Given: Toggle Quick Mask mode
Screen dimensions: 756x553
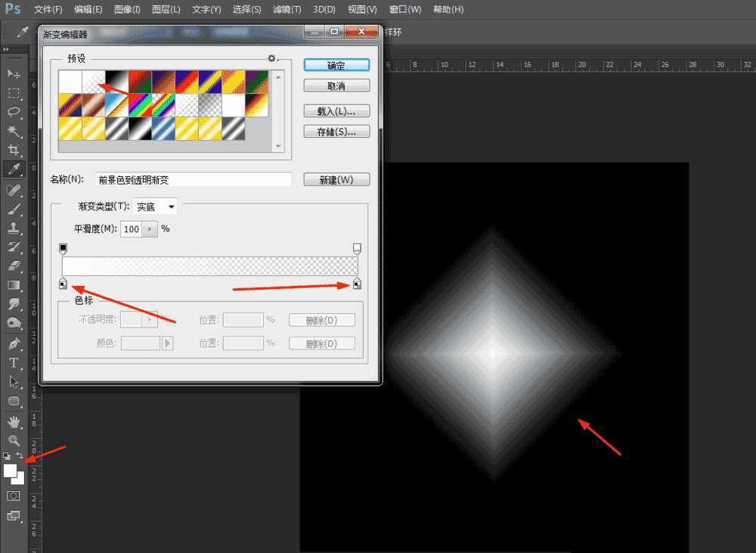Looking at the screenshot, I should (14, 496).
